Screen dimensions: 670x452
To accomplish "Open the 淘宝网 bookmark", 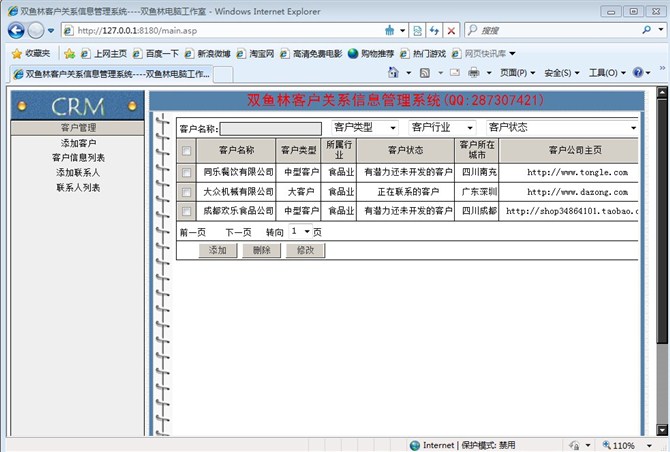I will (255, 53).
